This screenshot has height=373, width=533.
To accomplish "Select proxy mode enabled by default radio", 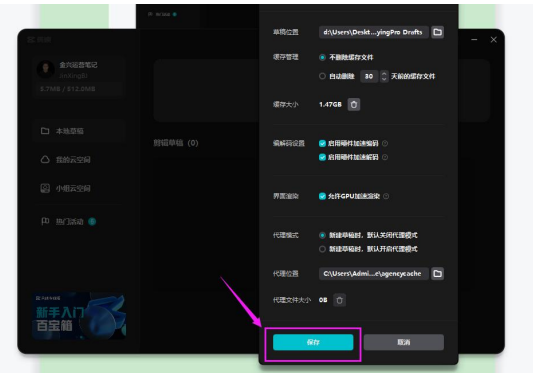I will coord(322,249).
